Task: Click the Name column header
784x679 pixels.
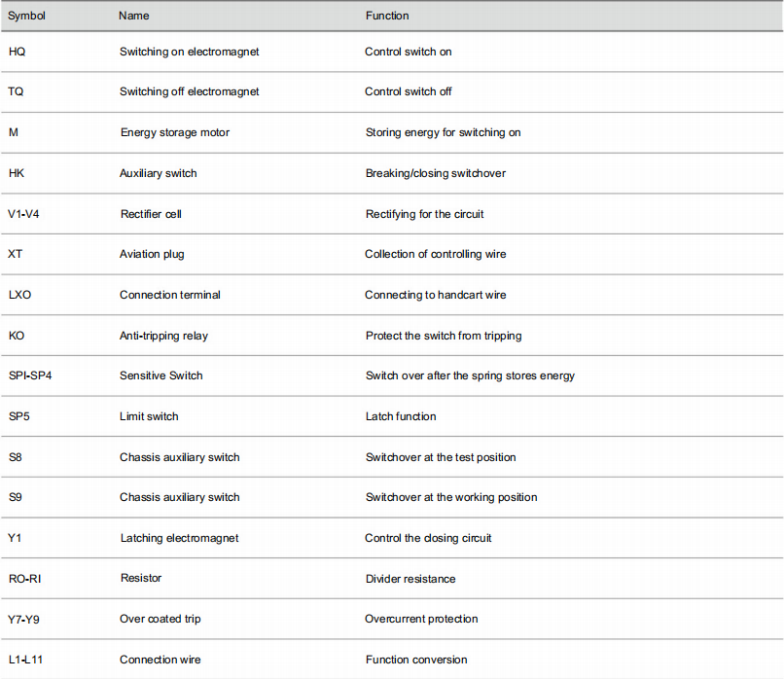Action: tap(133, 16)
